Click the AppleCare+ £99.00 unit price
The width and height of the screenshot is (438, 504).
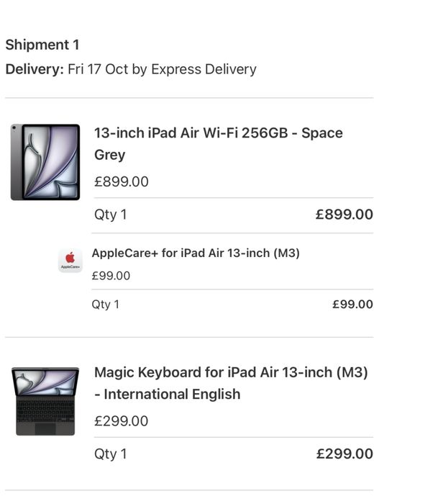pyautogui.click(x=111, y=276)
